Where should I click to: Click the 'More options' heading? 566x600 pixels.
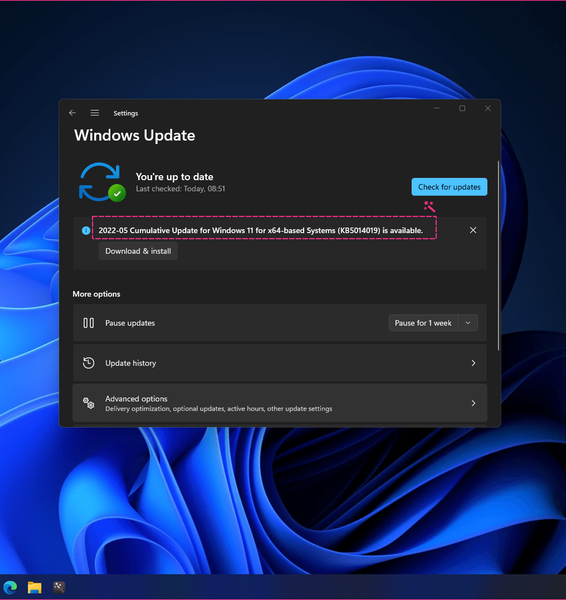[x=96, y=294]
